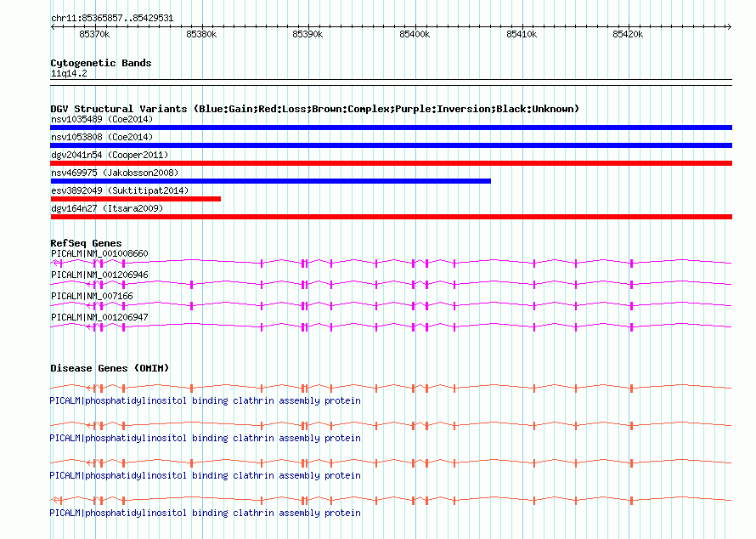Click the fourth OMIM PICALM phosphatidylinositol link

(x=205, y=513)
